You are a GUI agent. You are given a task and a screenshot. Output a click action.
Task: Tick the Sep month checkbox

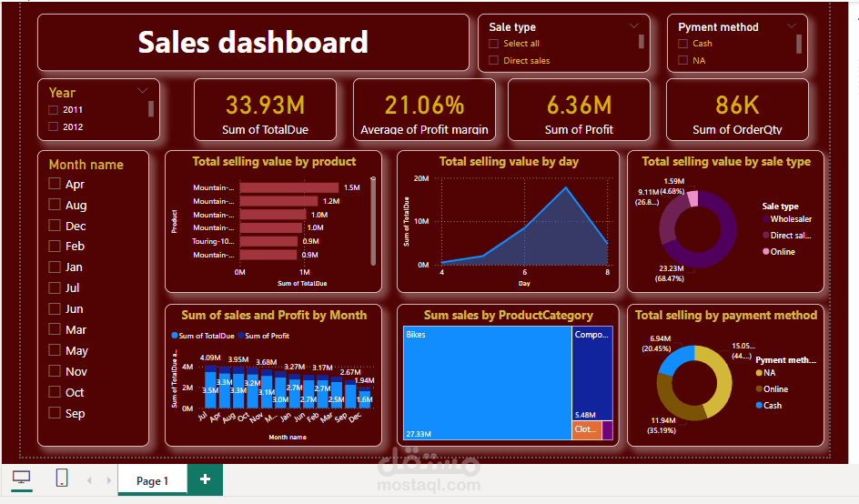(55, 412)
